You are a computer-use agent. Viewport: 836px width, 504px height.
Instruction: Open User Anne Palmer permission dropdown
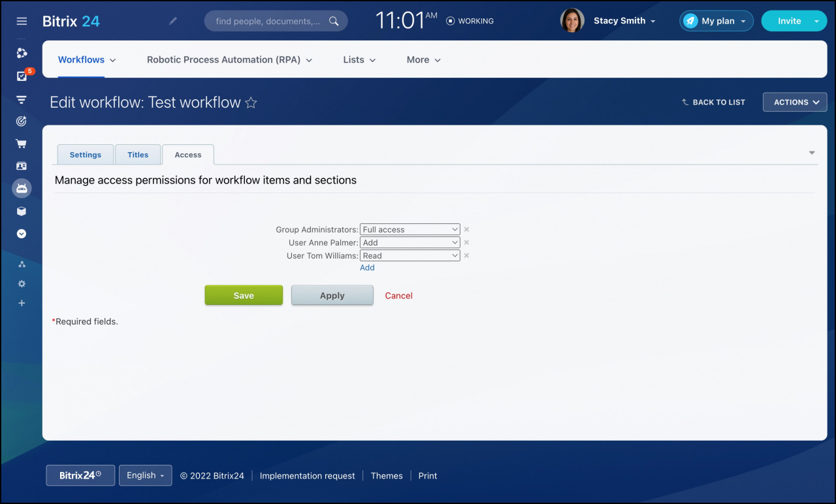(x=410, y=243)
